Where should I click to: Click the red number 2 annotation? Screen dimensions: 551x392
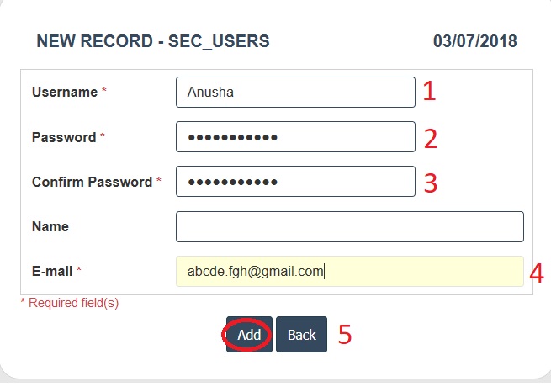tap(430, 138)
